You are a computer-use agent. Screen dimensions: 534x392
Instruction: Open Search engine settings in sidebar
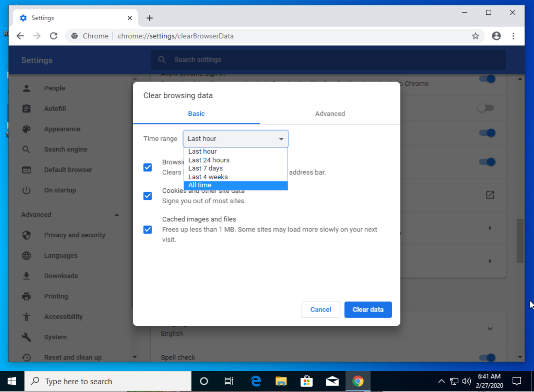coord(66,149)
